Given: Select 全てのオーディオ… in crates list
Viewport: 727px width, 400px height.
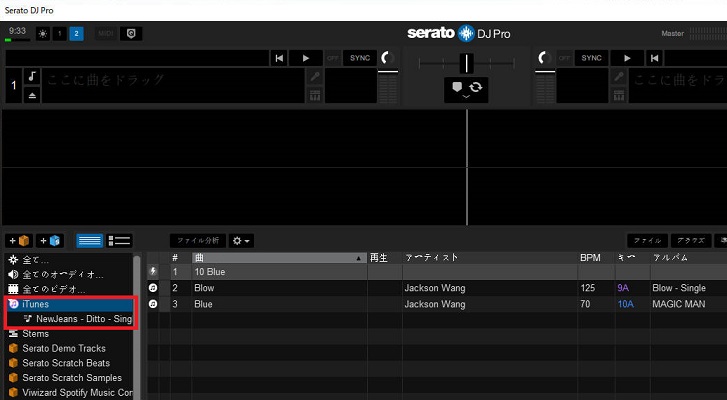Looking at the screenshot, I should (x=70, y=274).
